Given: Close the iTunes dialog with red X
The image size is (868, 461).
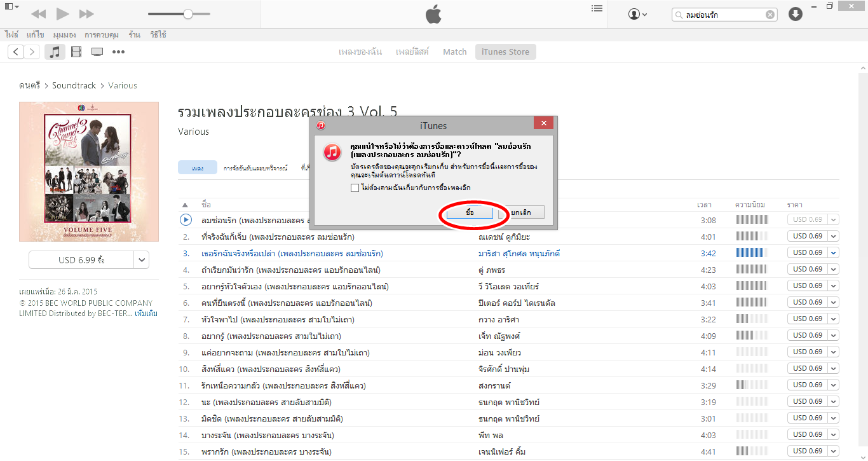Looking at the screenshot, I should coord(543,124).
